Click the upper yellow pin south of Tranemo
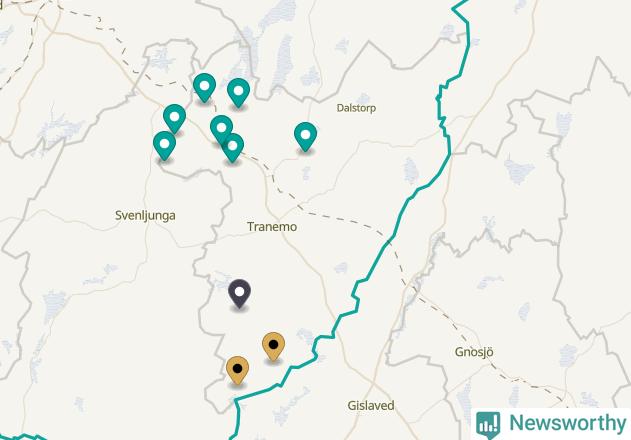 coord(274,346)
